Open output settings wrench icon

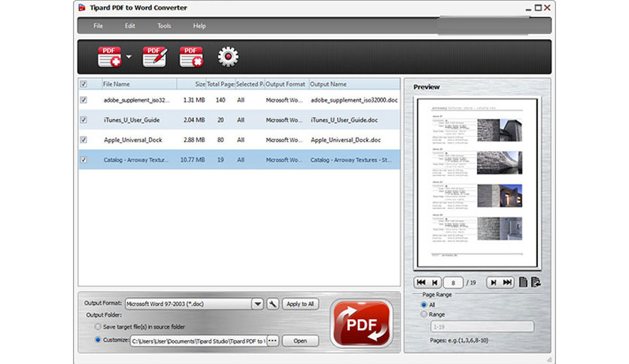273,304
